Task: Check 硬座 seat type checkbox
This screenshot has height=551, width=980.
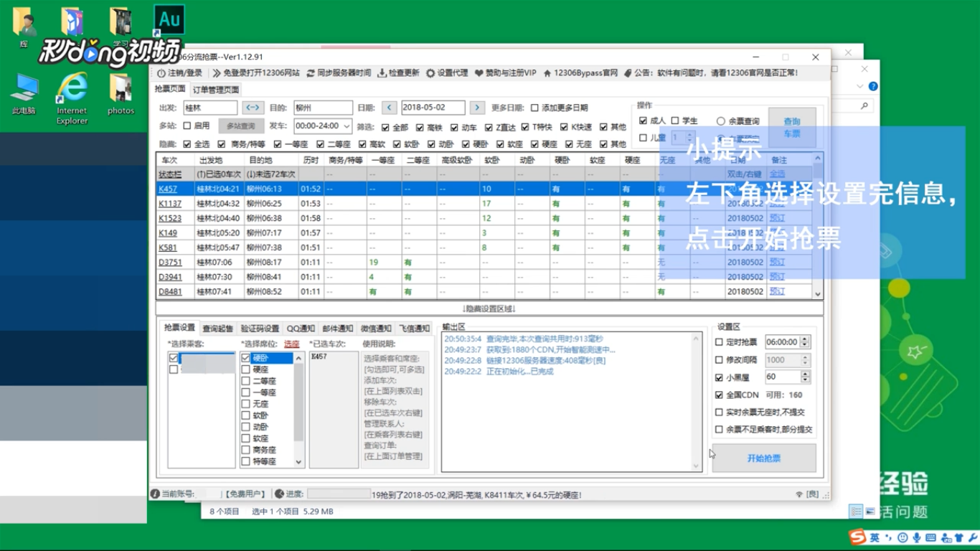Action: click(x=245, y=369)
